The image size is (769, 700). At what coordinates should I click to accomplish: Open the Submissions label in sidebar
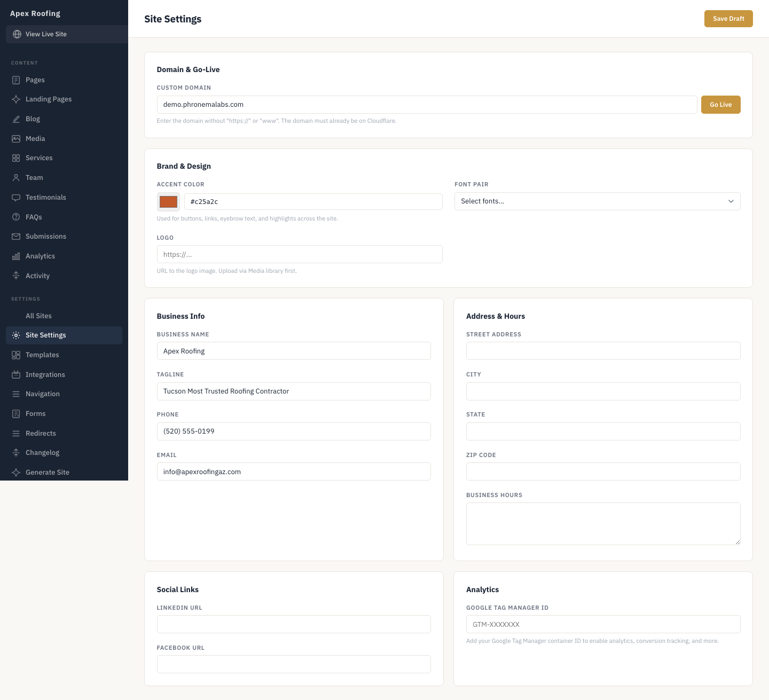tap(46, 237)
